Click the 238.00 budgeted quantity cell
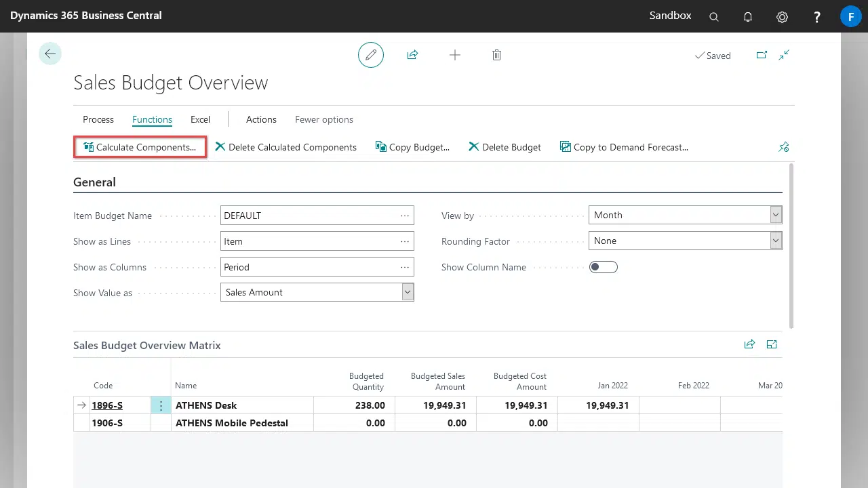This screenshot has height=488, width=868. click(x=354, y=405)
